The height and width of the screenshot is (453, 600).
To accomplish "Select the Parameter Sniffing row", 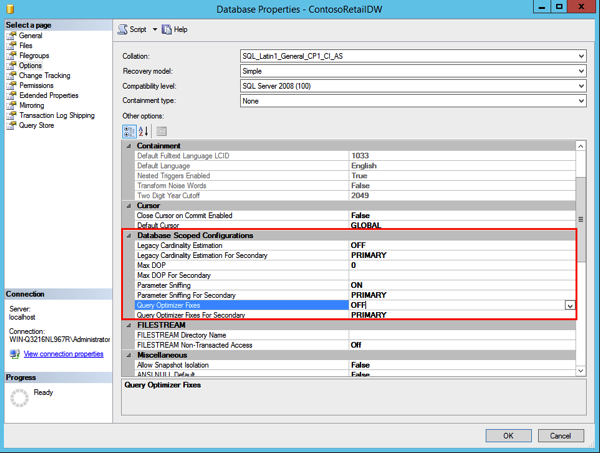I will (x=355, y=285).
